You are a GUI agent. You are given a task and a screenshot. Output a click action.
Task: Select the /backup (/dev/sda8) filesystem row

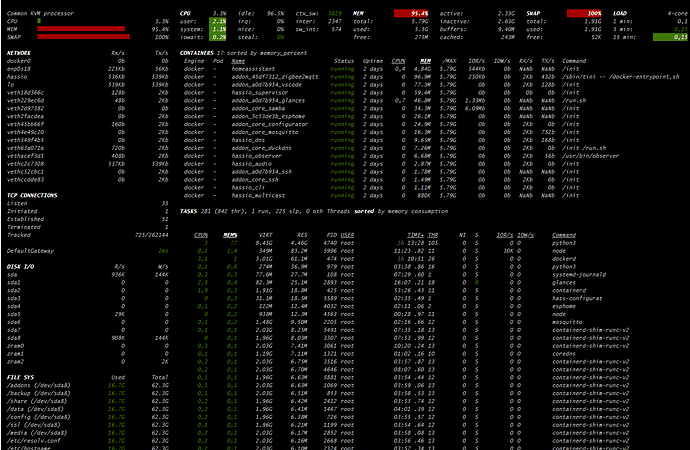[88, 393]
